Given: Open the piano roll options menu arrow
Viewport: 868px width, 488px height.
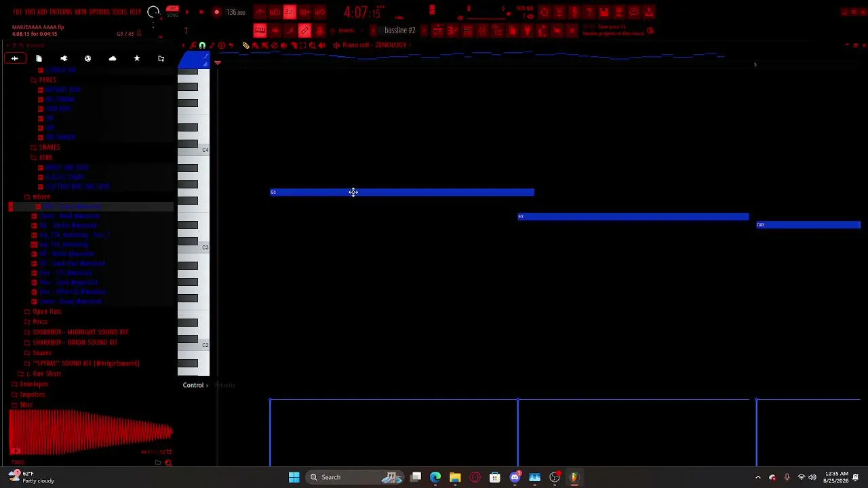Looking at the screenshot, I should pyautogui.click(x=183, y=45).
